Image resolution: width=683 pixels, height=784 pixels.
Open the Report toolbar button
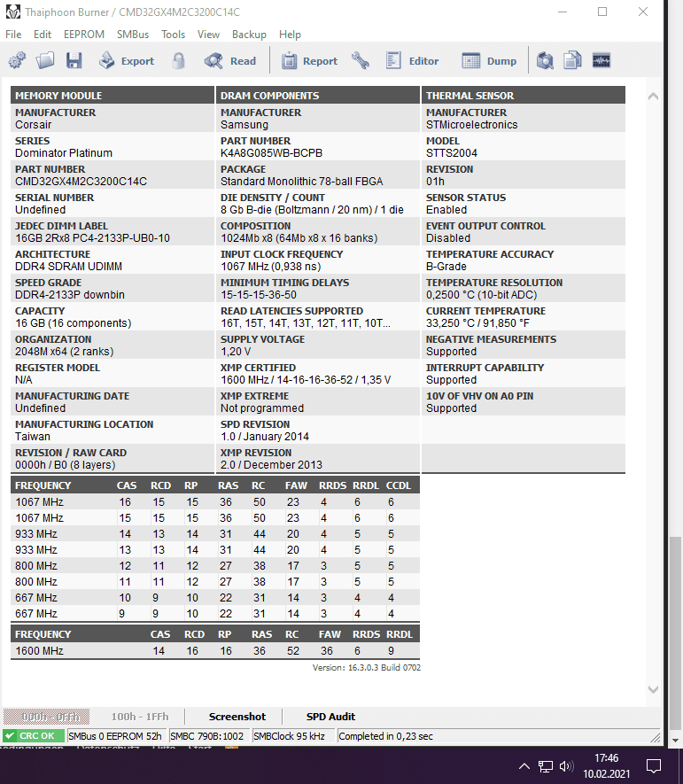[x=309, y=61]
